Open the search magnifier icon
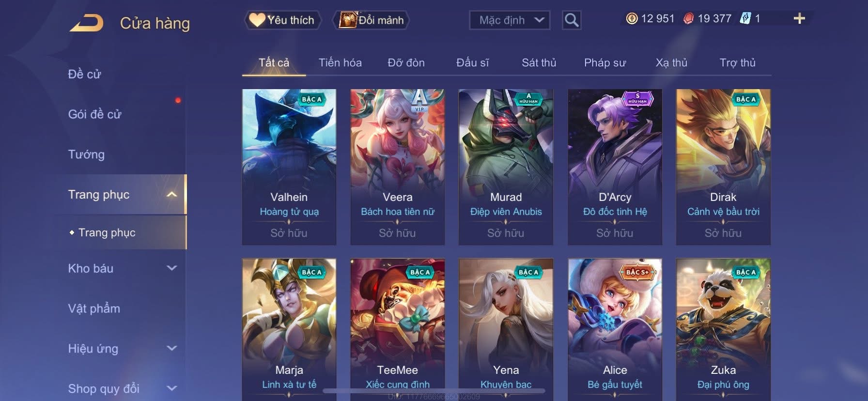 (x=572, y=20)
